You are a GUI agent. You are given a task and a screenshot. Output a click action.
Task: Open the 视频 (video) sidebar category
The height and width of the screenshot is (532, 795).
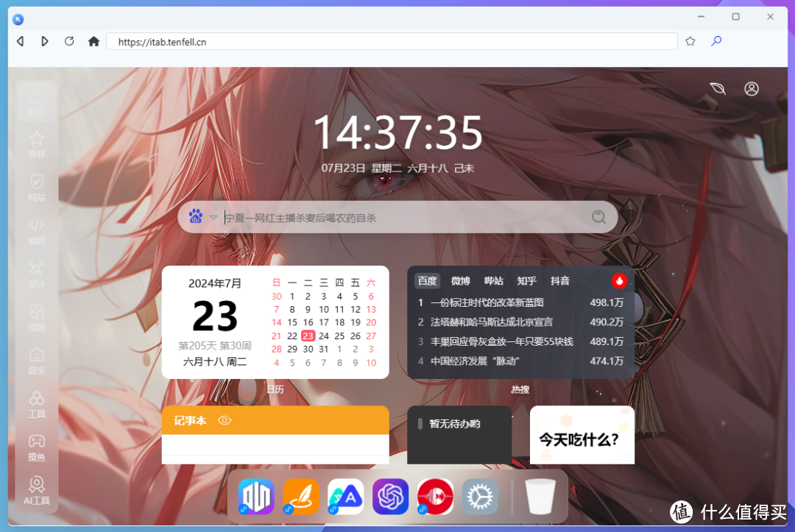tap(37, 316)
